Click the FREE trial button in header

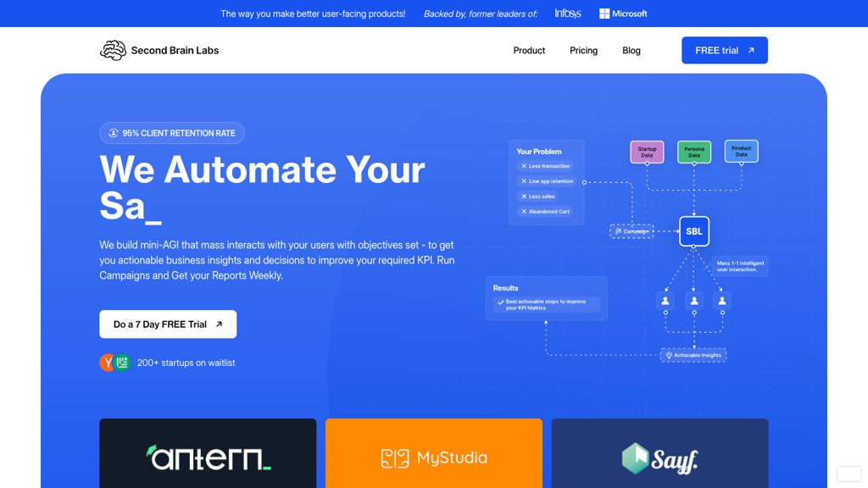tap(724, 51)
